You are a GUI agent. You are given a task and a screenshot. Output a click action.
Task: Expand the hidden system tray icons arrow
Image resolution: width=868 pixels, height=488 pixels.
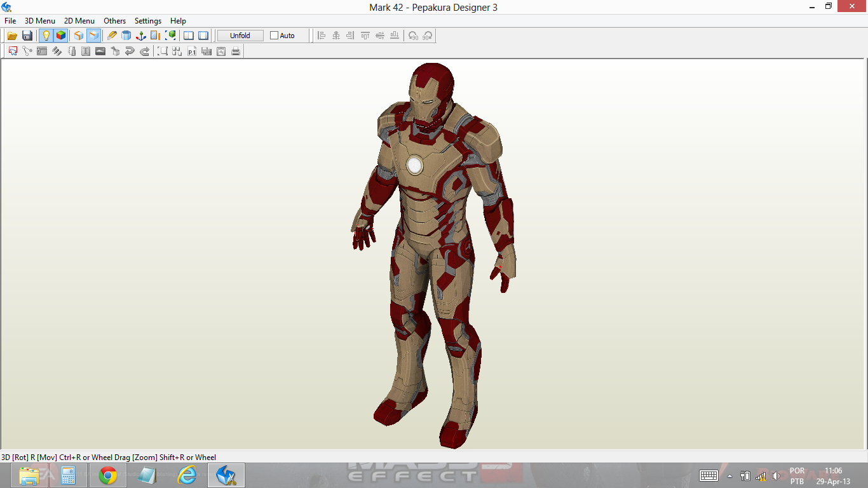click(x=729, y=476)
